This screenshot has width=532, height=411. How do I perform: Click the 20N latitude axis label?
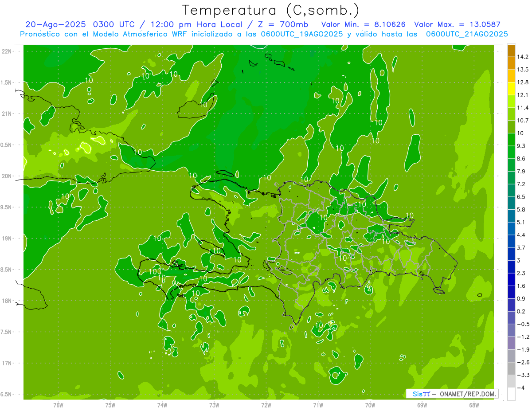coord(8,176)
